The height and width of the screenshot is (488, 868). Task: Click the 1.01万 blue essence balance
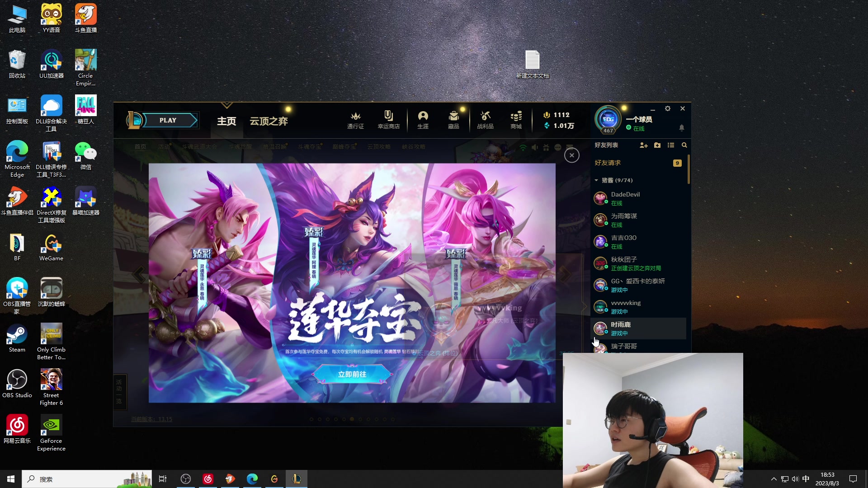pos(559,126)
